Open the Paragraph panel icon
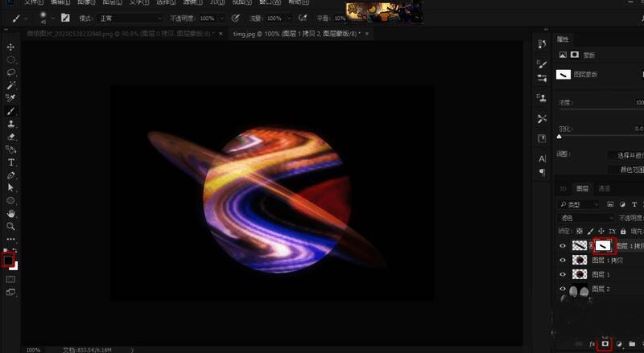Viewport: 644px width, 353px height. tap(542, 172)
